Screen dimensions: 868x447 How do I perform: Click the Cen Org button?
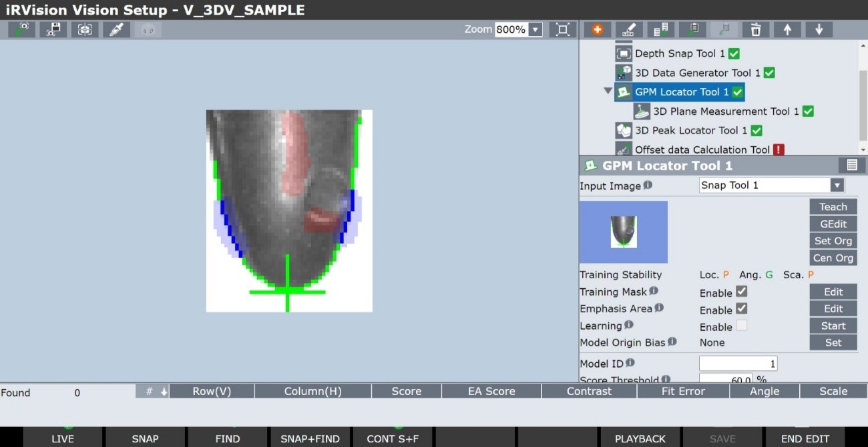pyautogui.click(x=833, y=258)
